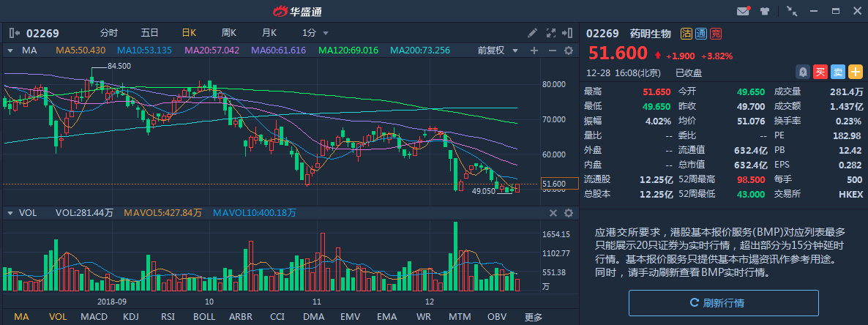868x325 pixels.
Task: Click the blue sell (卖) button
Action: (838, 72)
